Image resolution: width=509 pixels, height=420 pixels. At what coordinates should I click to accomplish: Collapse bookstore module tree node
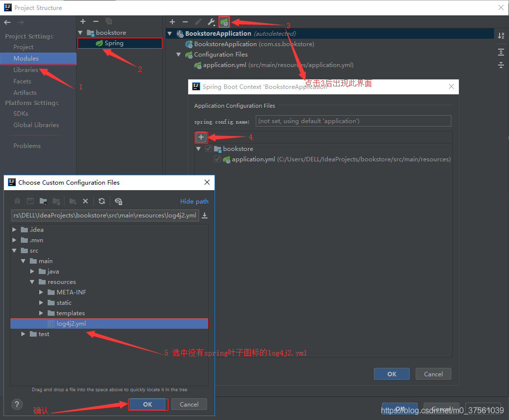[x=80, y=32]
